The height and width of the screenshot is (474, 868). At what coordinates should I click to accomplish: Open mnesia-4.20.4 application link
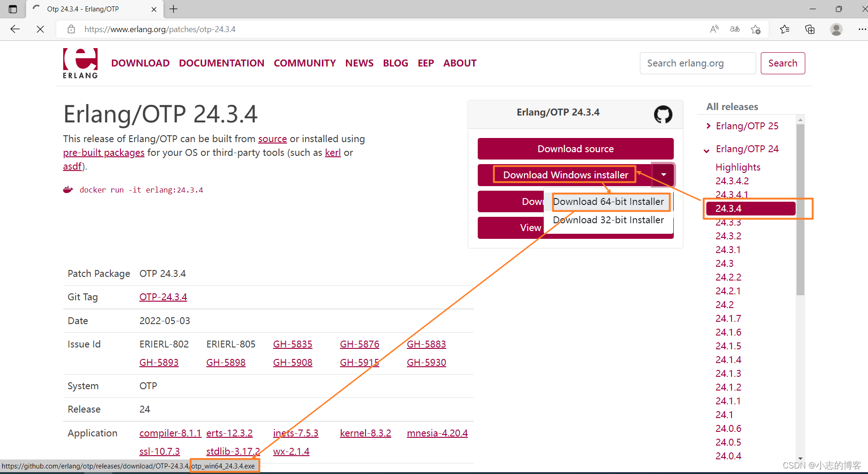pos(437,433)
